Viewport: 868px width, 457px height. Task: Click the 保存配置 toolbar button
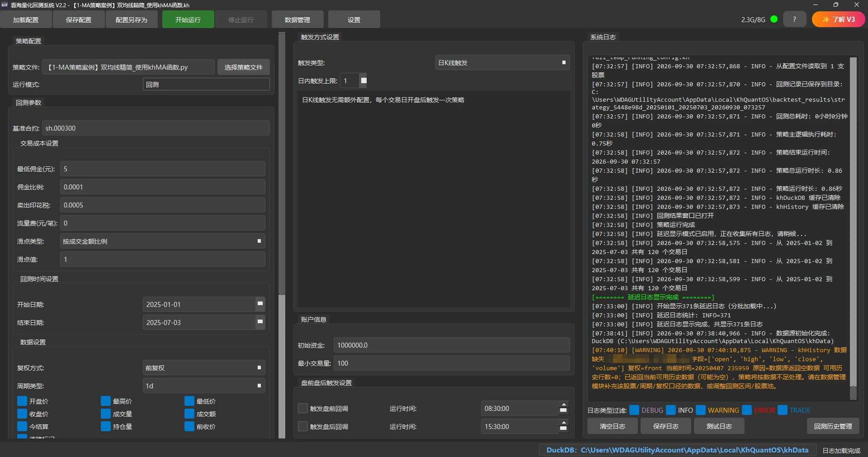79,20
